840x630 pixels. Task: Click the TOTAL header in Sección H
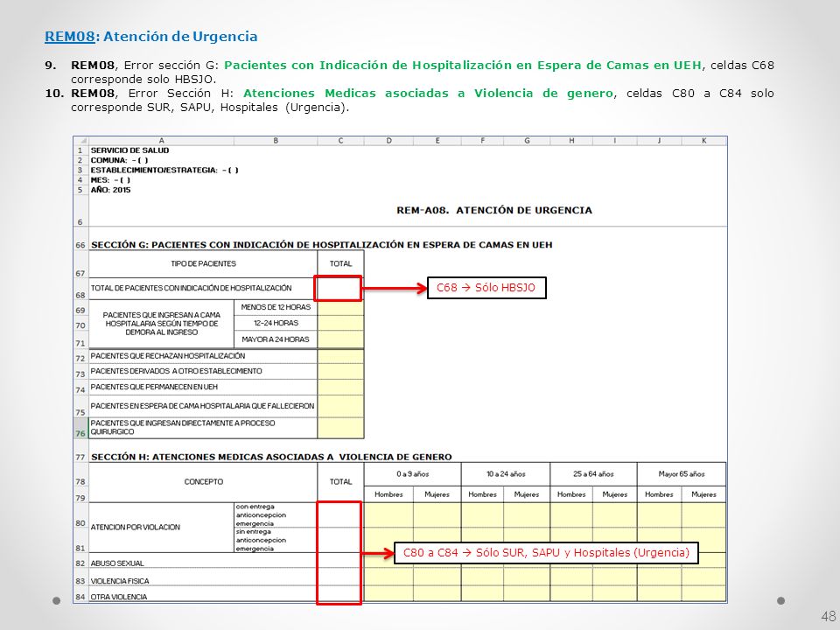[x=340, y=481]
